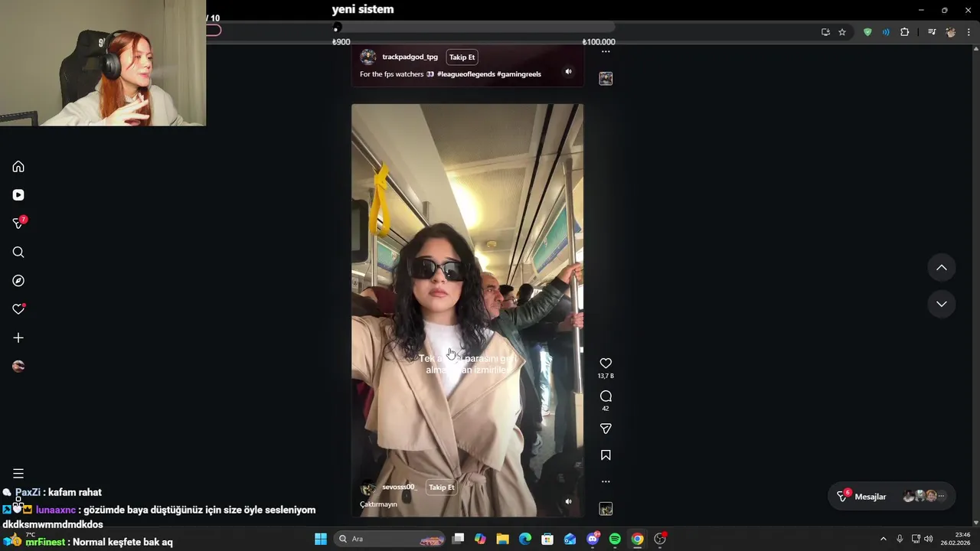
Task: Share the sevosss00_ reel
Action: (x=606, y=429)
